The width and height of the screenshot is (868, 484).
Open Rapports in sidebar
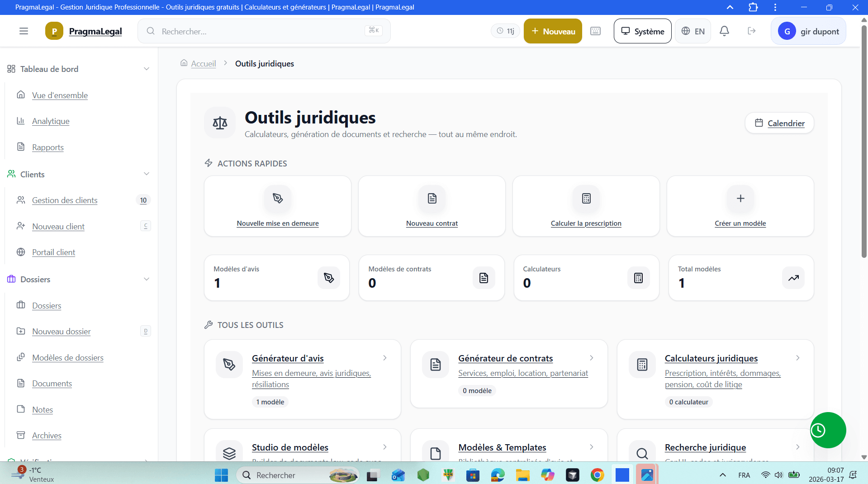(48, 147)
